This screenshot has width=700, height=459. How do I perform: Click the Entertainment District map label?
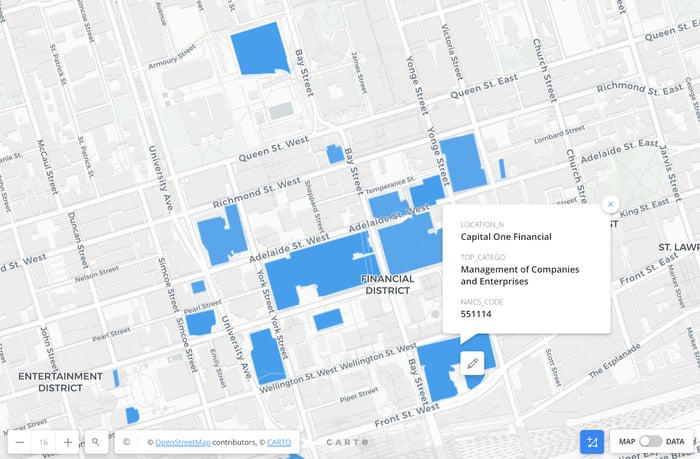pyautogui.click(x=60, y=382)
